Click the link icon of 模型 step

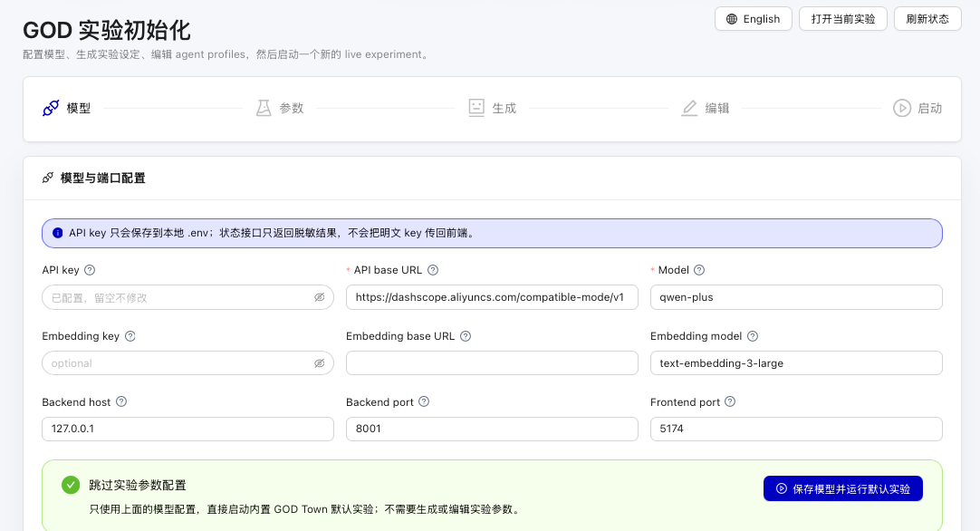point(51,108)
